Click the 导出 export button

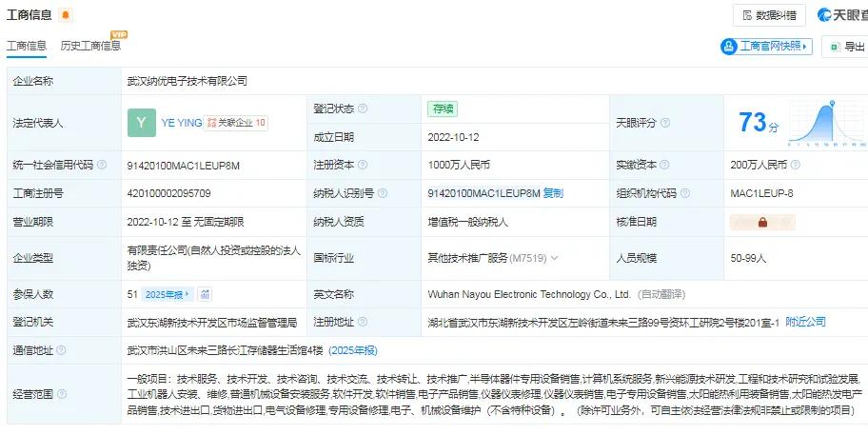[x=847, y=47]
